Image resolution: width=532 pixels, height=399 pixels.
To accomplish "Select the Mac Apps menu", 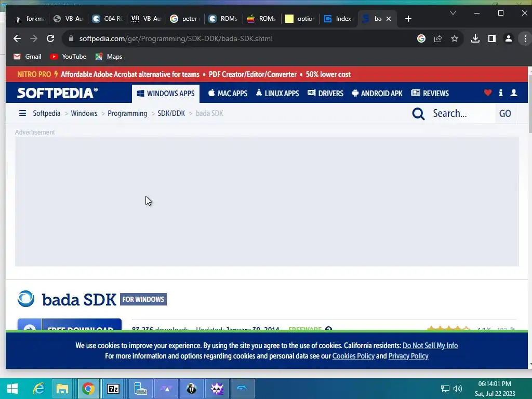I will click(228, 94).
